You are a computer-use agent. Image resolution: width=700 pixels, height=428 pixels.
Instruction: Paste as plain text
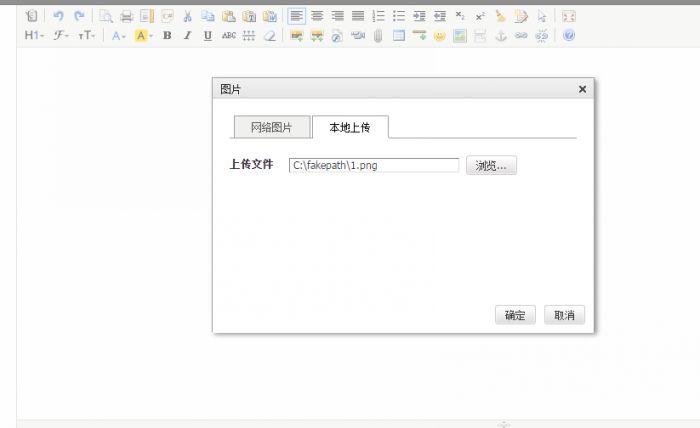click(249, 16)
